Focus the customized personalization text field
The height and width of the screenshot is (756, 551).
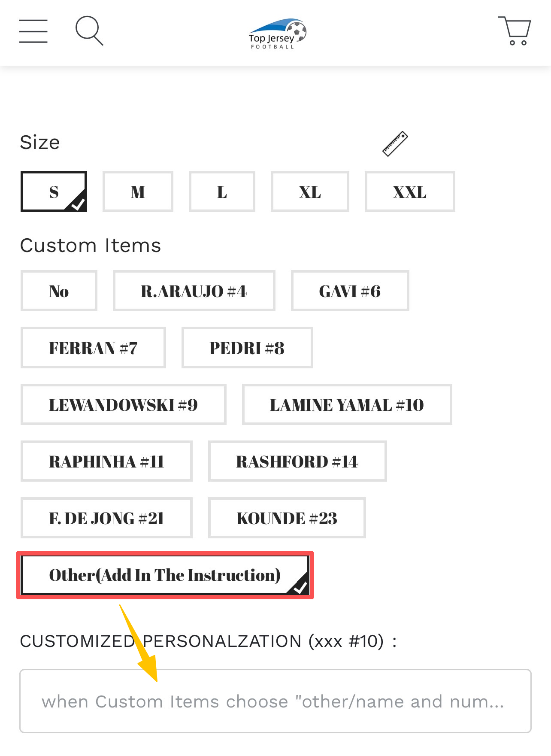275,701
